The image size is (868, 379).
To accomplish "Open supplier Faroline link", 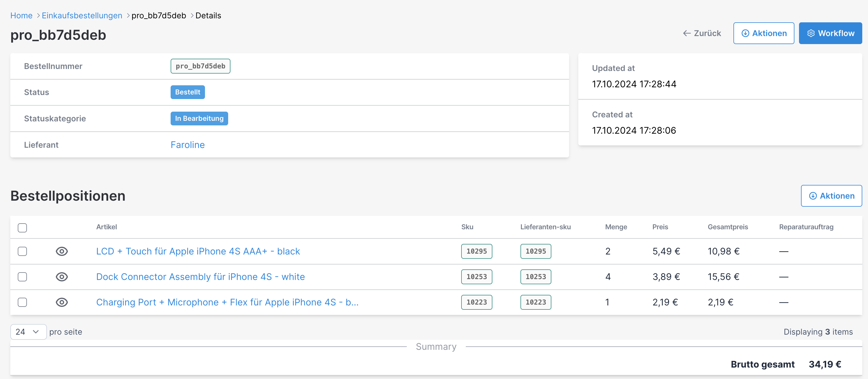I will (187, 145).
